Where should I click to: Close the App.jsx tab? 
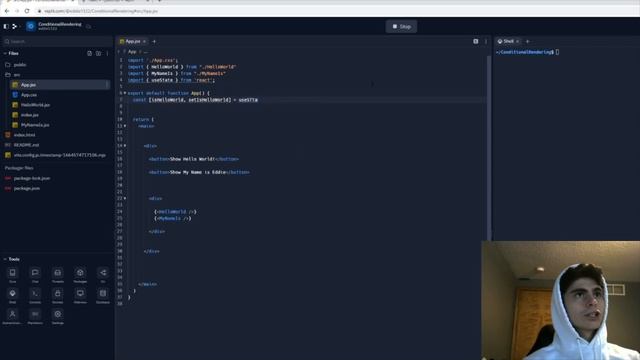144,41
